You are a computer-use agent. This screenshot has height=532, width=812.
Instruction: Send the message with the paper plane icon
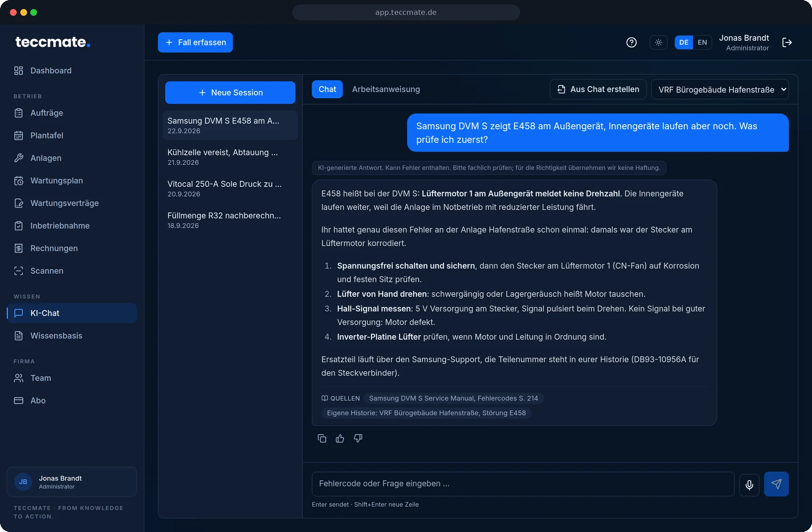776,484
